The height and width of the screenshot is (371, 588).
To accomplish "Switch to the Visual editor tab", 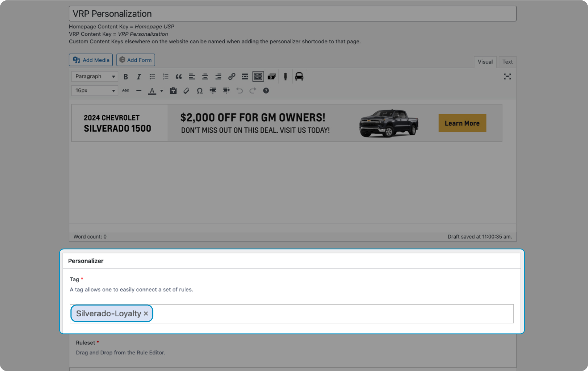I will (485, 62).
